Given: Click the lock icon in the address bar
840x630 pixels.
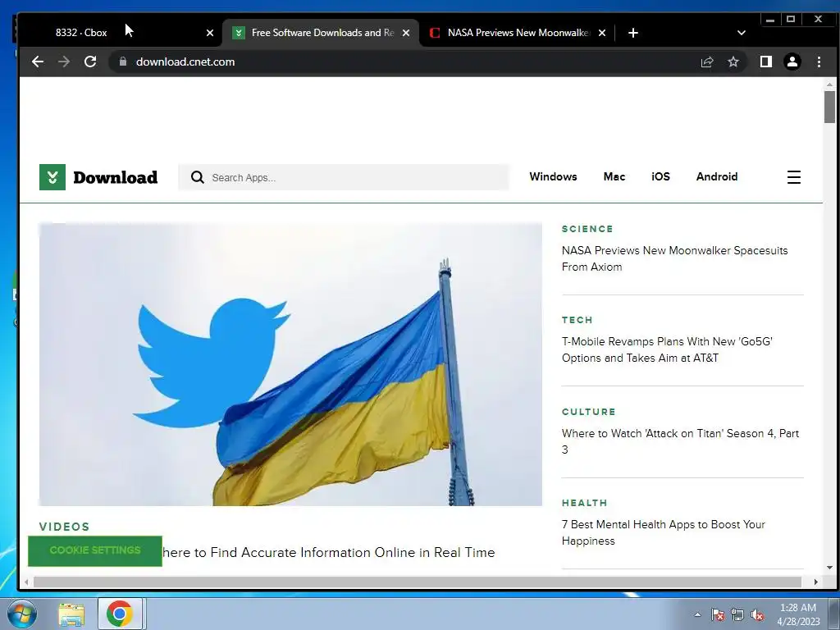Looking at the screenshot, I should coord(123,62).
